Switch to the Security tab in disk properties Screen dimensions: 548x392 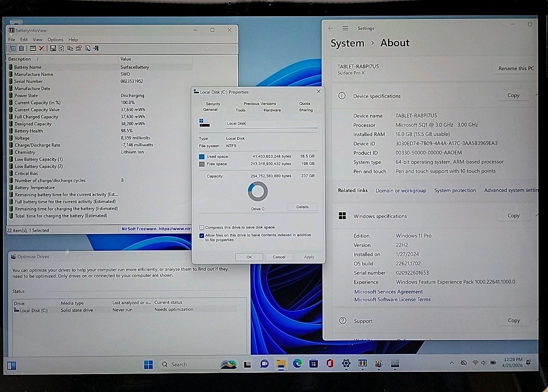[x=213, y=104]
